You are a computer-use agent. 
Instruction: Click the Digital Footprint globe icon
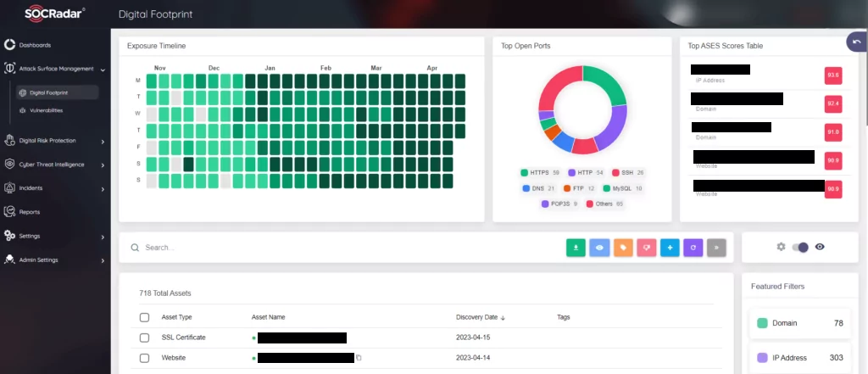23,92
